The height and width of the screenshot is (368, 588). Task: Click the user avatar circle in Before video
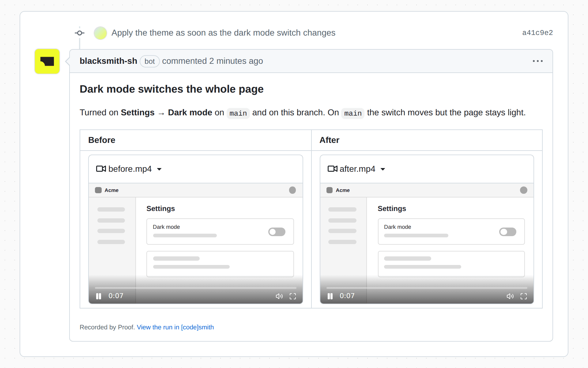coord(292,190)
